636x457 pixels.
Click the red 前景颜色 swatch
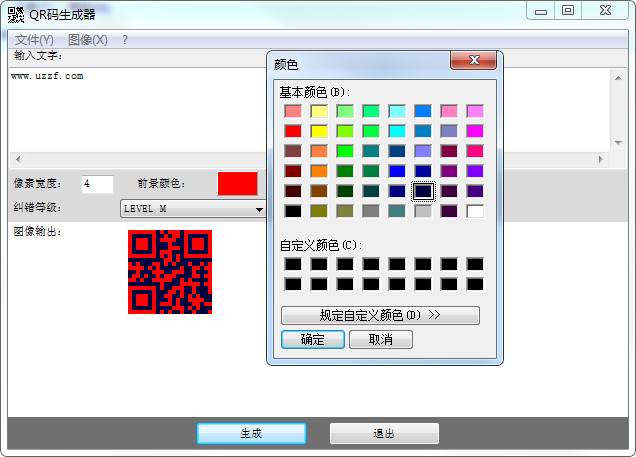pos(238,184)
